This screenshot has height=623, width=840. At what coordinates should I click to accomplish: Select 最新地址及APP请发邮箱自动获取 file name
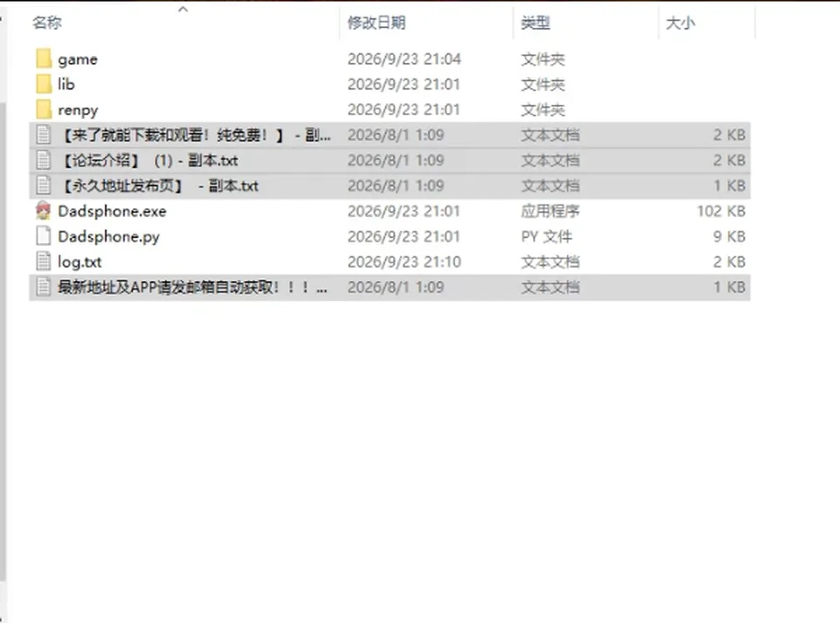coord(192,287)
